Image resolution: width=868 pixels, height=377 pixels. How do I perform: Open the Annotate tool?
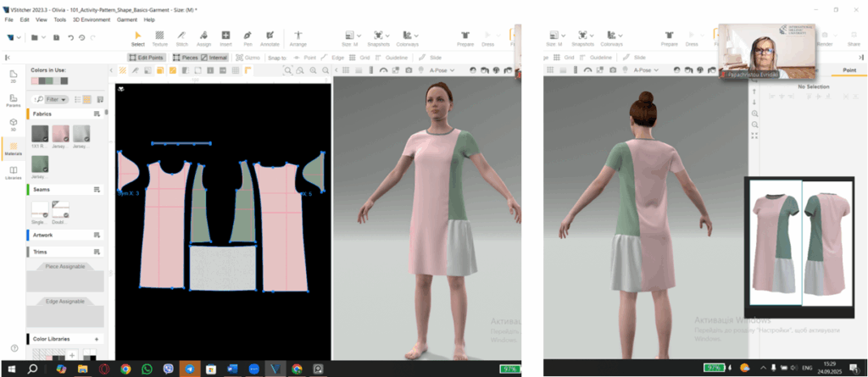270,36
